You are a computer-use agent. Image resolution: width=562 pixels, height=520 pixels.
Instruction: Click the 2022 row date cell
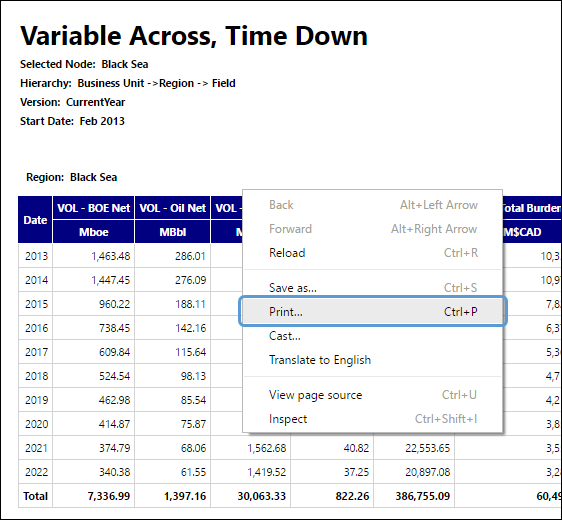(35, 472)
